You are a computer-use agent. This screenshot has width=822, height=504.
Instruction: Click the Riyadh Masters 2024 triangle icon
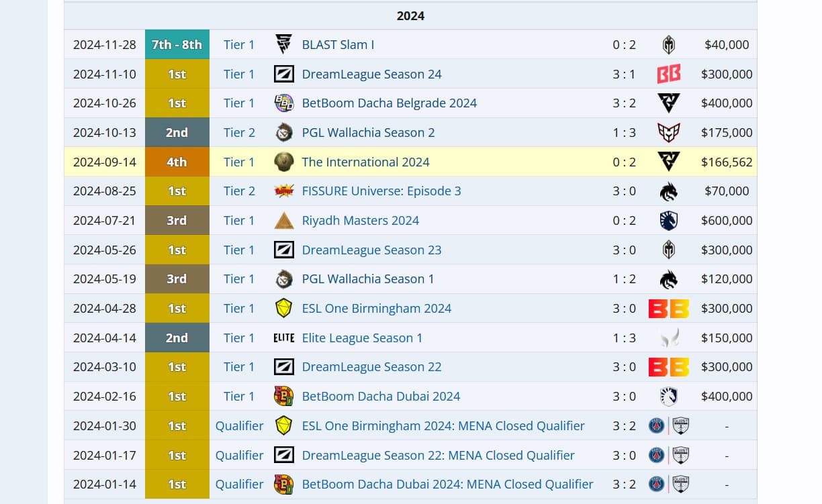pyautogui.click(x=283, y=220)
